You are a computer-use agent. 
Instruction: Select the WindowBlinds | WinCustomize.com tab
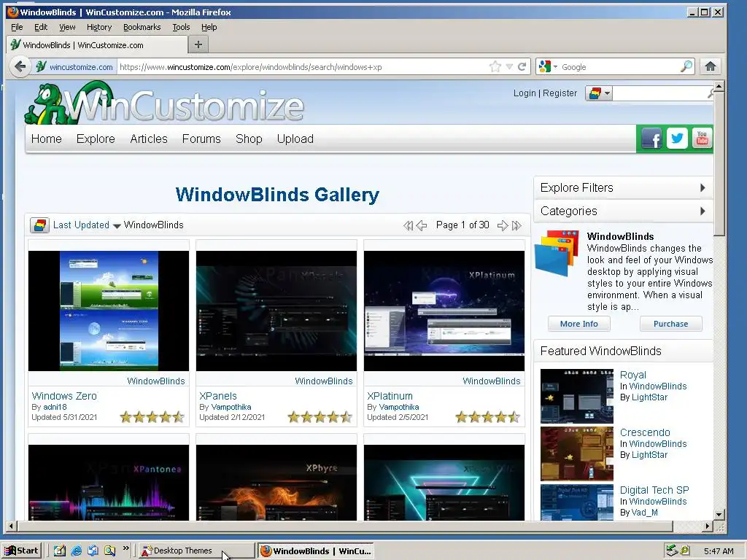pyautogui.click(x=97, y=45)
